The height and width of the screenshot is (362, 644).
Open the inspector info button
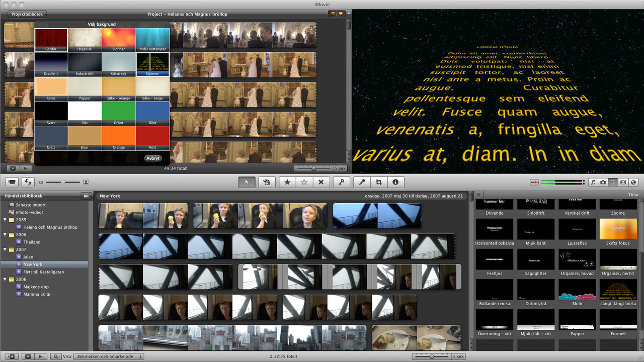pyautogui.click(x=395, y=182)
